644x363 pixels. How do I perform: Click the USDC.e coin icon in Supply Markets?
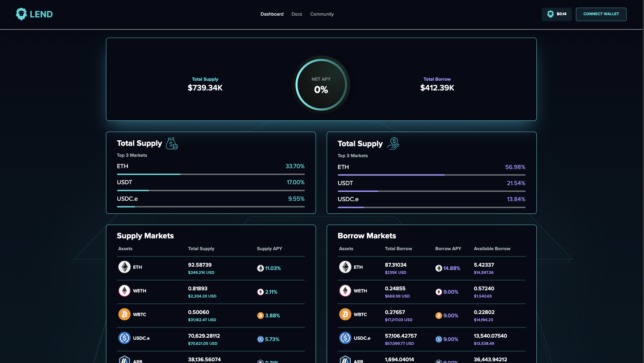[x=124, y=338]
